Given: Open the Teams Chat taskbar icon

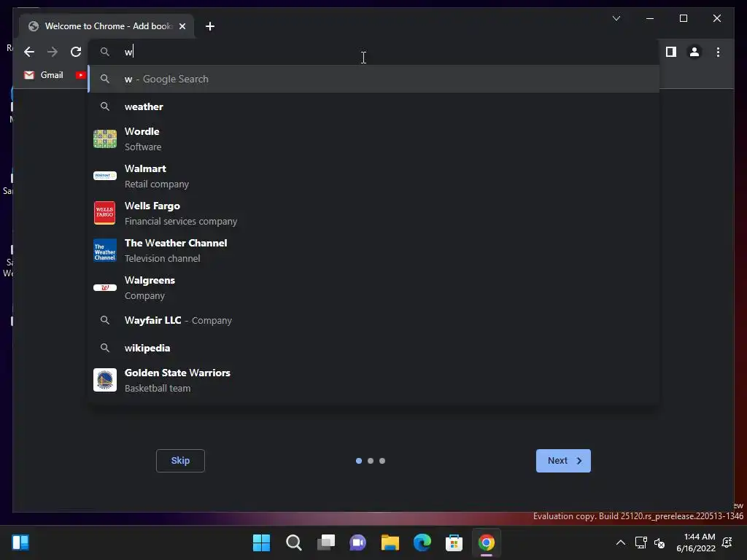Looking at the screenshot, I should [x=357, y=542].
